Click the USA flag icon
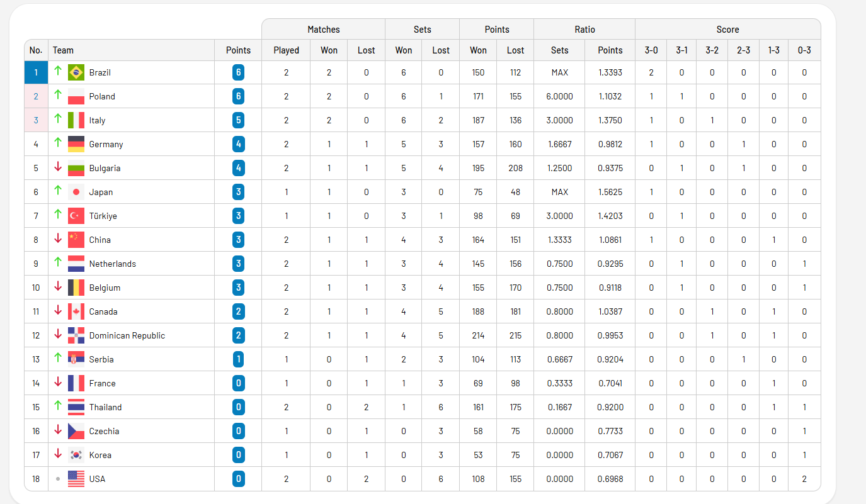Viewport: 866px width, 504px height. 76,479
